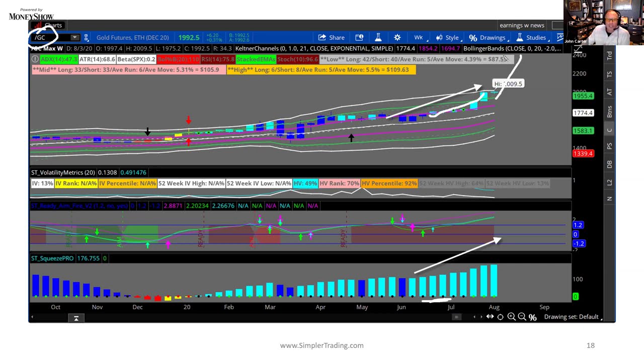Click the ST_SqueezePRO study title
This screenshot has height=362, width=644.
pyautogui.click(x=52, y=258)
